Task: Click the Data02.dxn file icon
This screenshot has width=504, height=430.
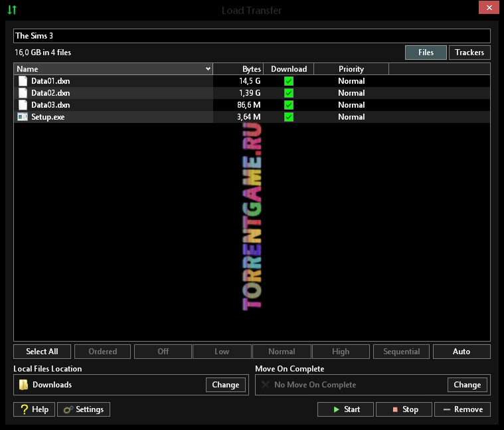Action: (x=23, y=93)
